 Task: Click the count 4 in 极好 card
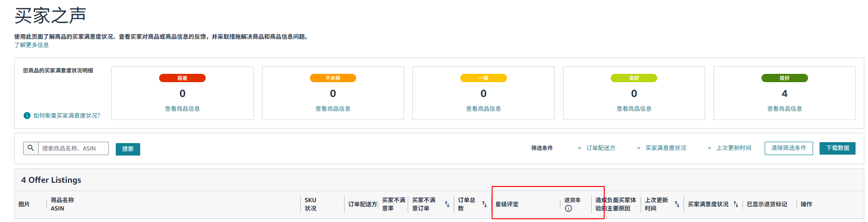coord(785,94)
